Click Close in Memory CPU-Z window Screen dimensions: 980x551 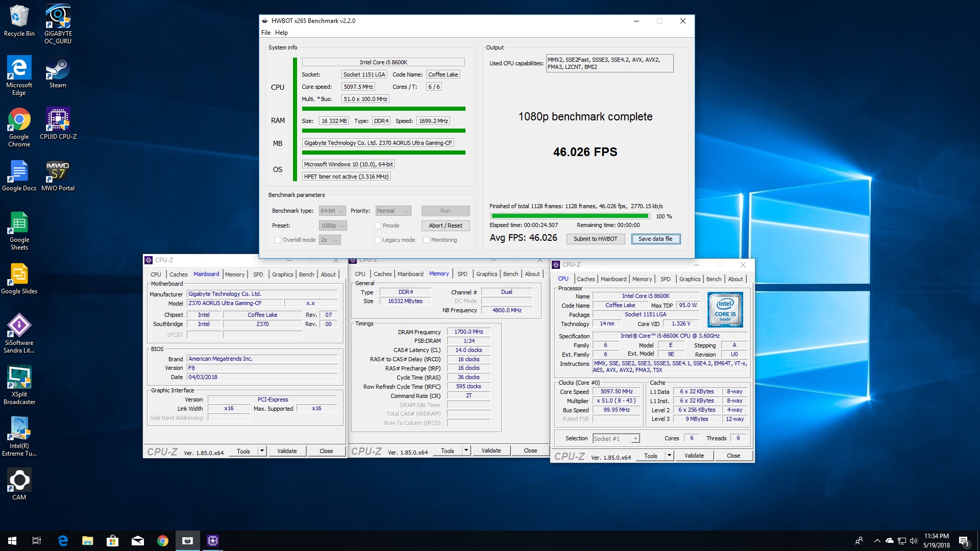(530, 450)
